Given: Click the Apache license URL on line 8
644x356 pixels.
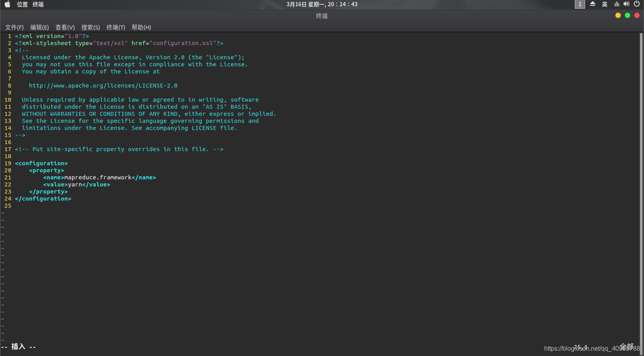Looking at the screenshot, I should (x=103, y=86).
